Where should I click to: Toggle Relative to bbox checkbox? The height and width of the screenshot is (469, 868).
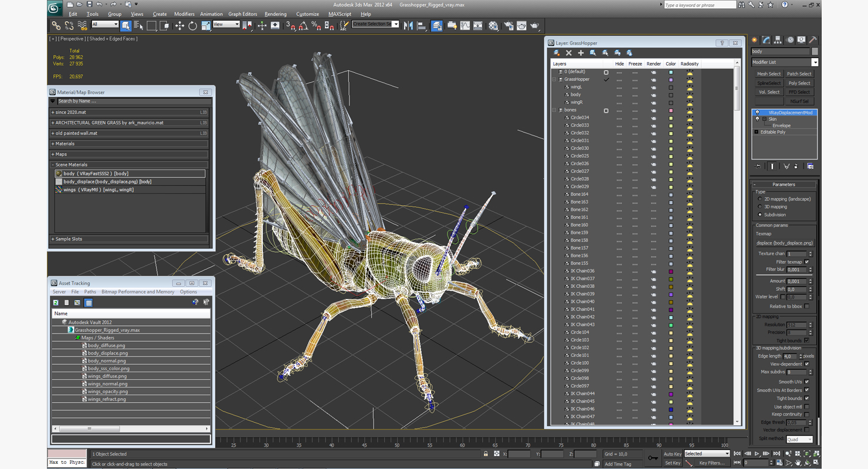pos(806,306)
